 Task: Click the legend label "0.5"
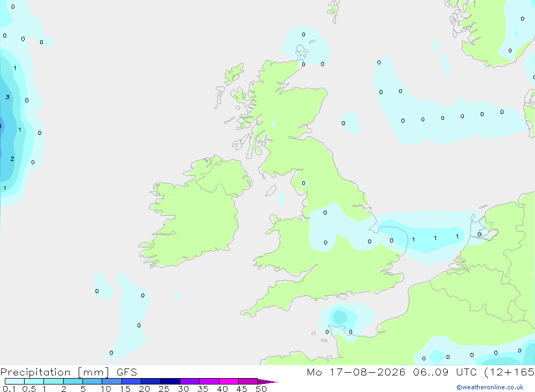click(29, 389)
